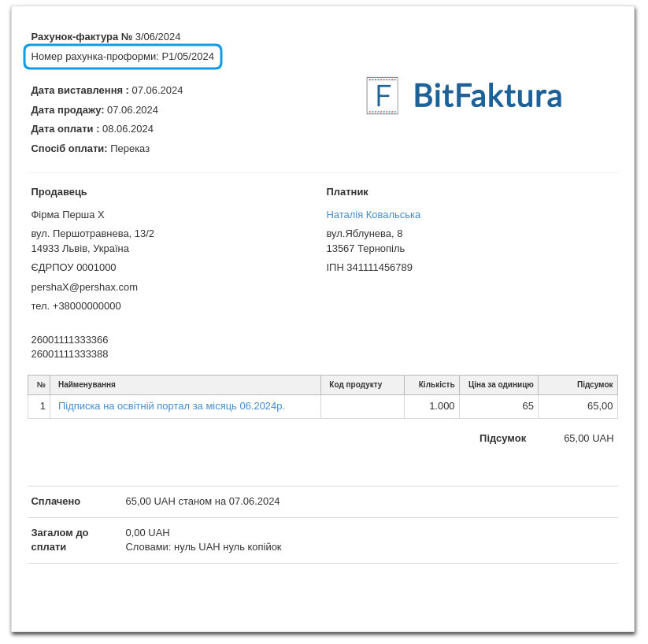The image size is (648, 644).
Task: Open the Наталія Ковальська payer link
Action: click(373, 214)
